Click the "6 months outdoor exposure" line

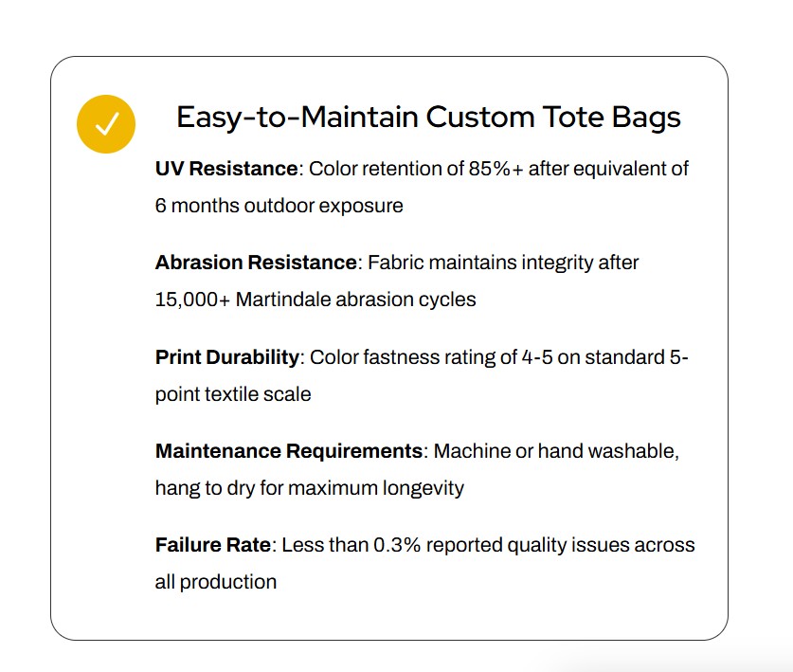[279, 206]
